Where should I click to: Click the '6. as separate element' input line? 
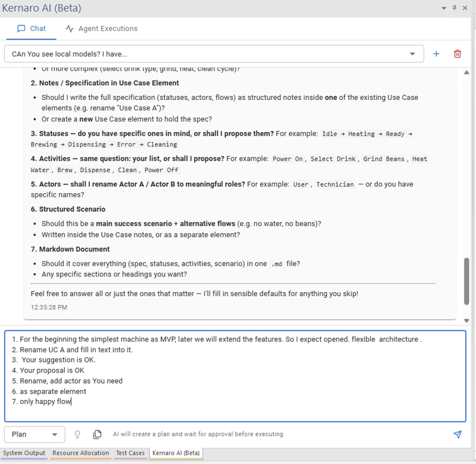pos(49,391)
